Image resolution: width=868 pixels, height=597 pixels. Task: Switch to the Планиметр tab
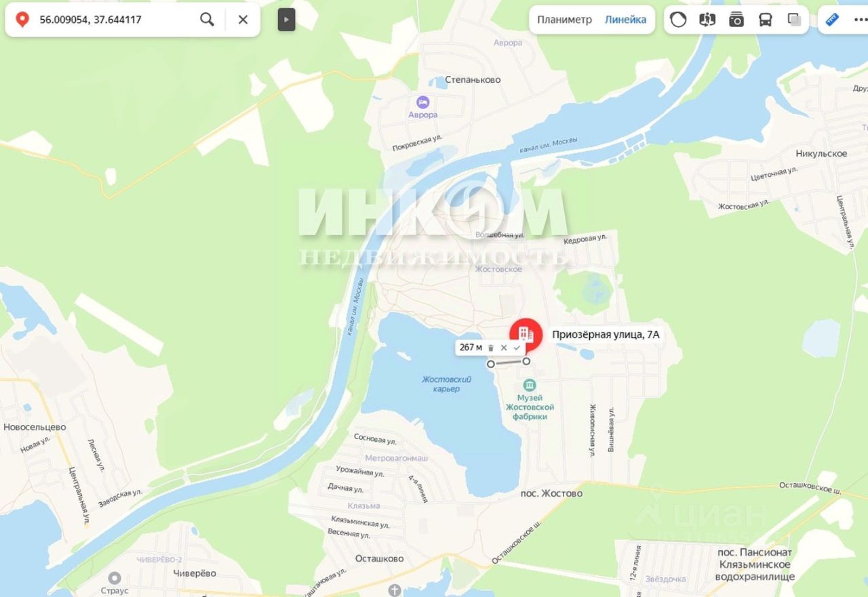[x=564, y=20]
